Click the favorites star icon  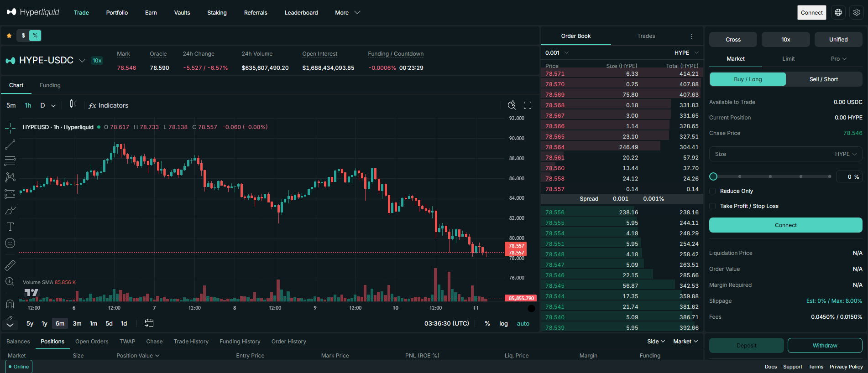pyautogui.click(x=9, y=36)
